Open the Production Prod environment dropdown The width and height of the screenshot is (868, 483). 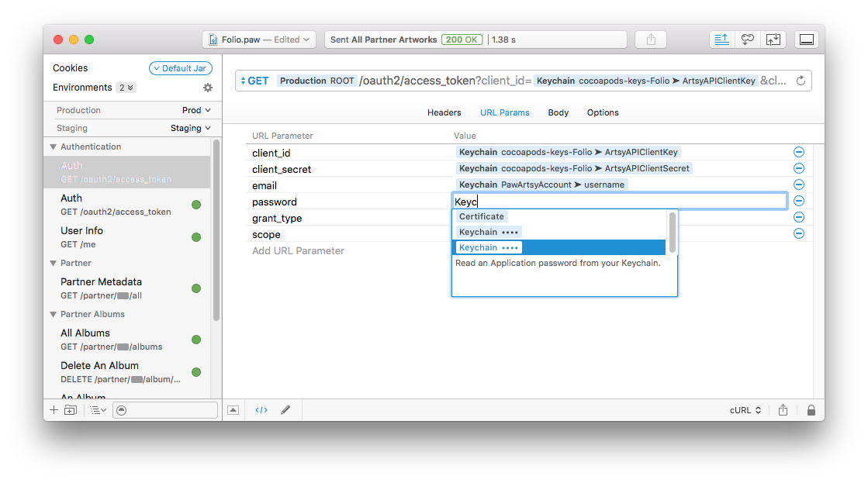click(x=196, y=110)
